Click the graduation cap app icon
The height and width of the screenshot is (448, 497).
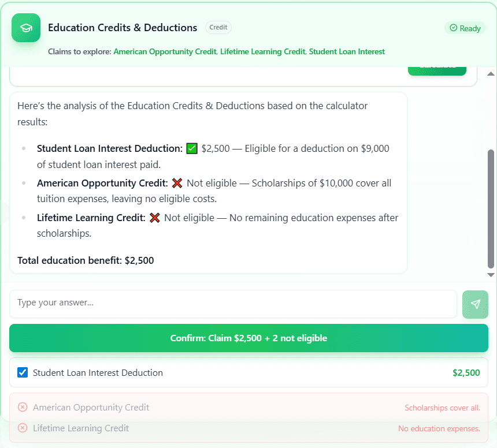click(x=25, y=28)
